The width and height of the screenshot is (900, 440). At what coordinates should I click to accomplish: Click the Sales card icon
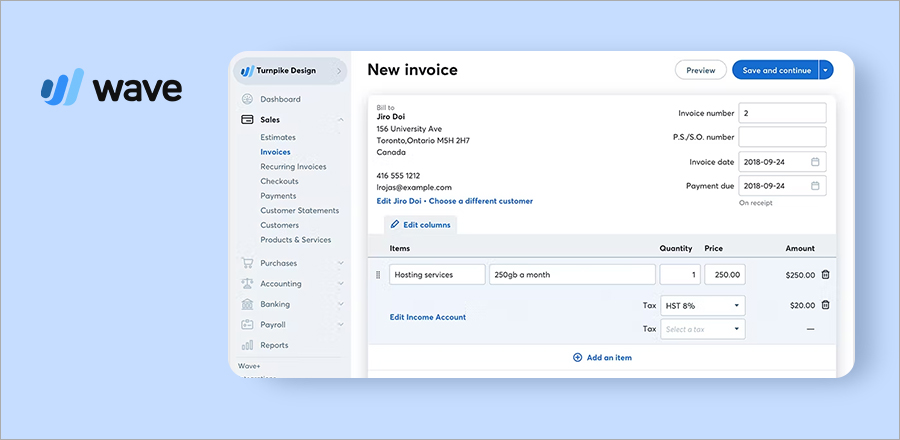[247, 120]
